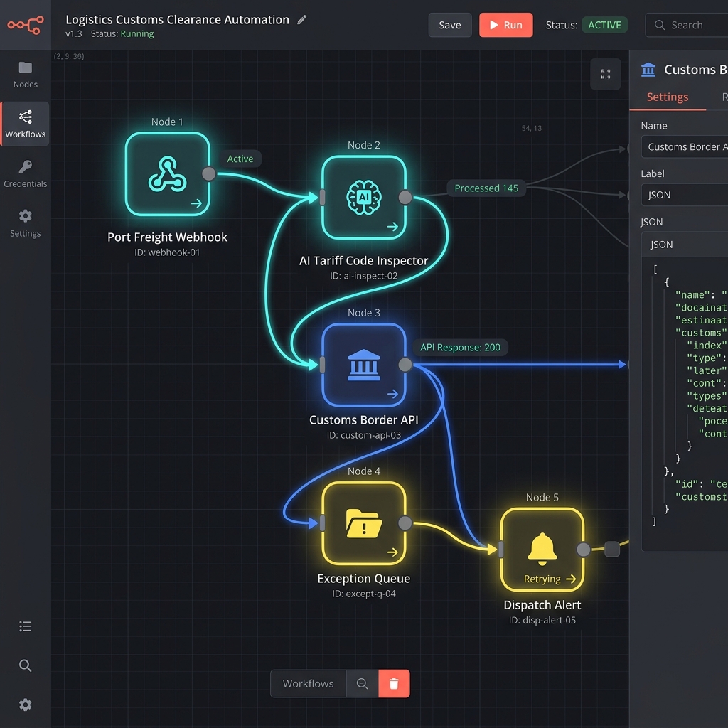728x728 pixels.
Task: Select the Exception Queue folder node
Action: (x=364, y=523)
